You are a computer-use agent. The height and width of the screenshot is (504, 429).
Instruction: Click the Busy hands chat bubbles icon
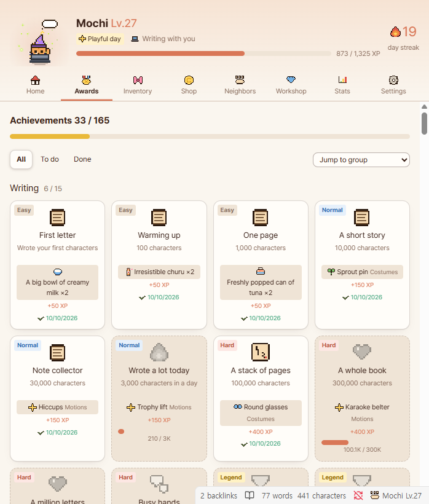pyautogui.click(x=159, y=484)
